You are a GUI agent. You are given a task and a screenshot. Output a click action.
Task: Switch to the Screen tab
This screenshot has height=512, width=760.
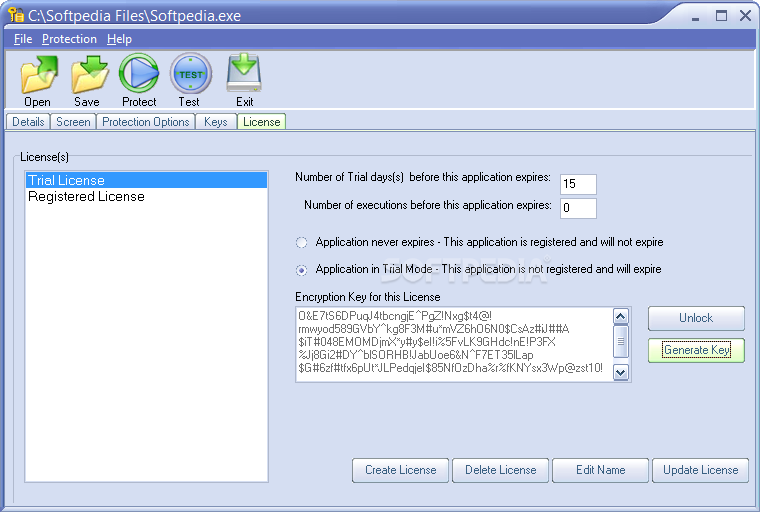73,122
